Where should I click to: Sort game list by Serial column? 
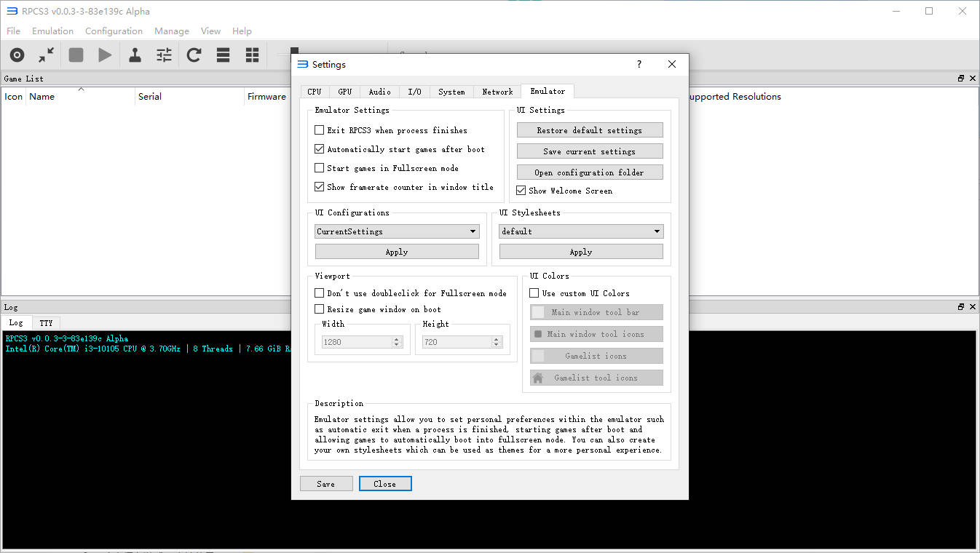coord(189,96)
